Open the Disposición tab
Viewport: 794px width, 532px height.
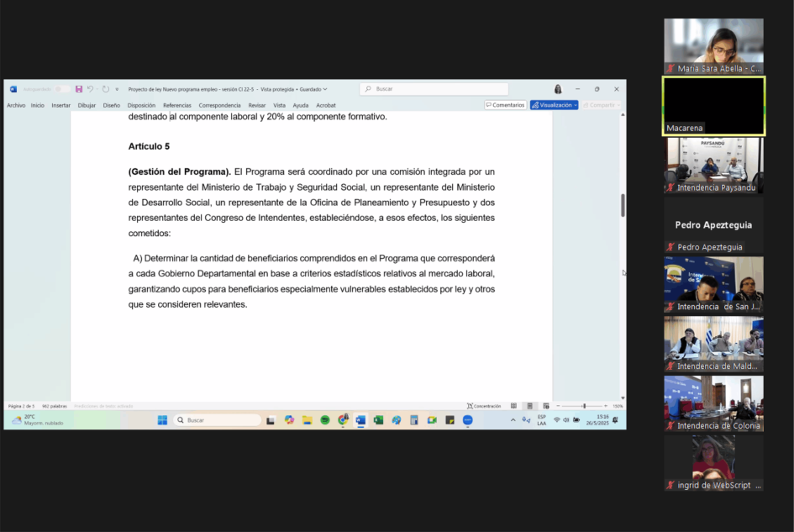point(141,105)
